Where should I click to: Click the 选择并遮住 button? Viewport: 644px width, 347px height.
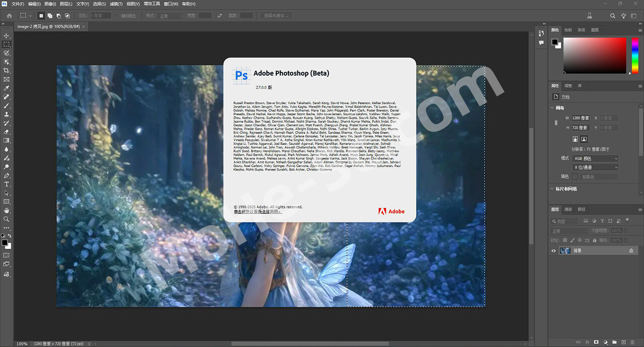coord(277,16)
